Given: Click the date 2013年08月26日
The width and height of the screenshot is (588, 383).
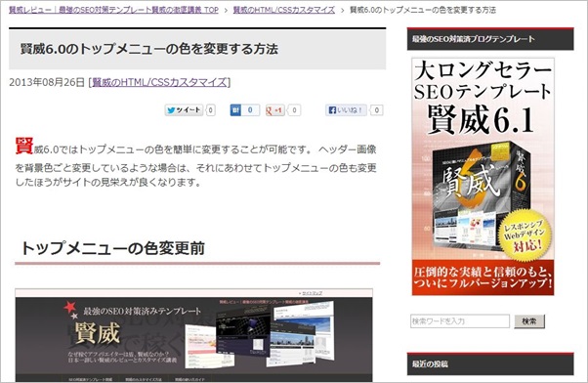Looking at the screenshot, I should tap(47, 82).
